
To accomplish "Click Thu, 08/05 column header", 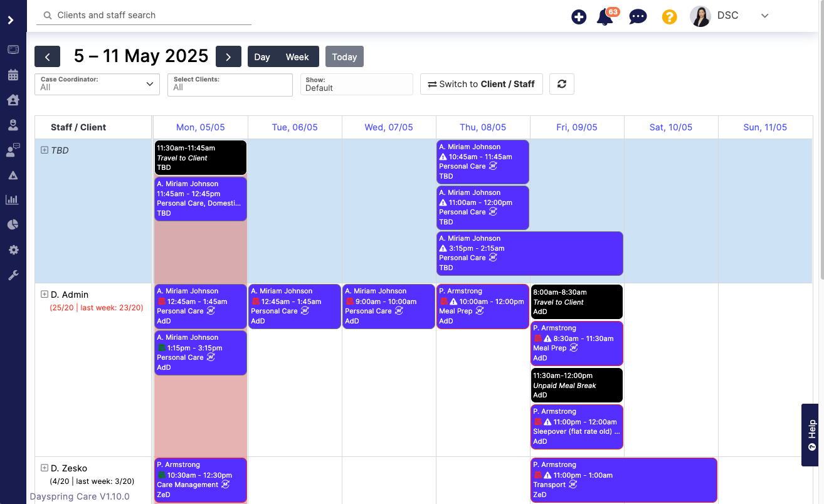I will [x=483, y=127].
